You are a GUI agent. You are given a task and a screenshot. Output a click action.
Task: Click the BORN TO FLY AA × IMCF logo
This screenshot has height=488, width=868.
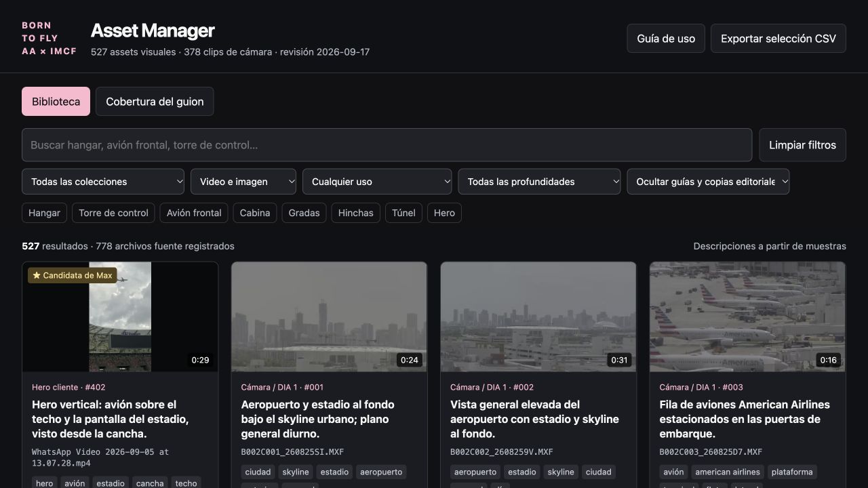click(x=49, y=39)
